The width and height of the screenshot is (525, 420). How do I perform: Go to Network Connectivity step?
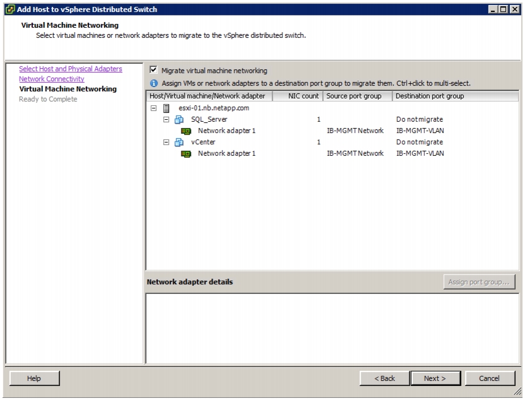click(52, 79)
